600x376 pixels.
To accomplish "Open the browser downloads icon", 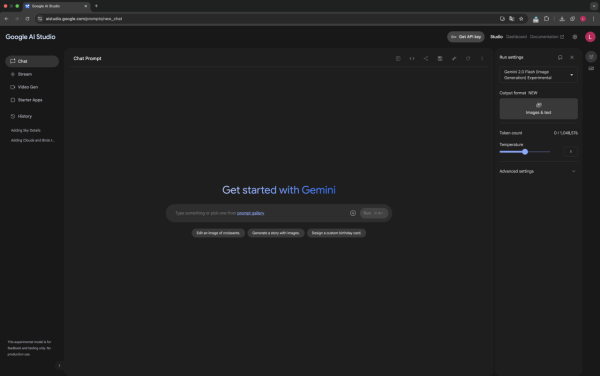I will pos(562,19).
